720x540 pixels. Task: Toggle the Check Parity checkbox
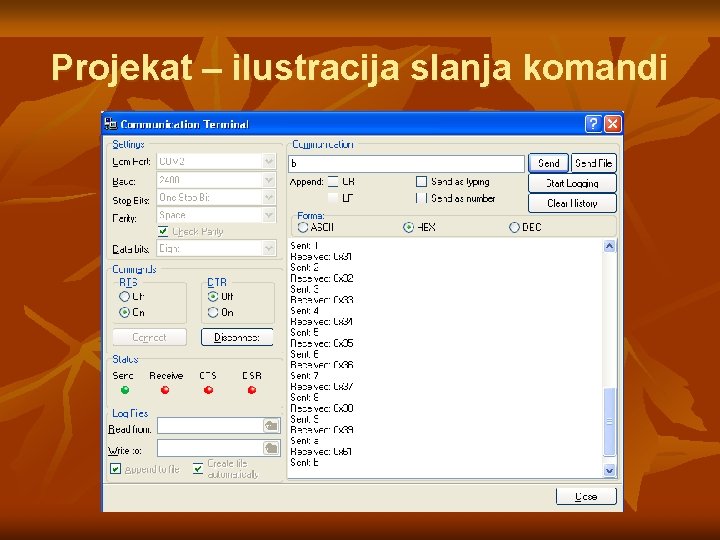click(163, 231)
